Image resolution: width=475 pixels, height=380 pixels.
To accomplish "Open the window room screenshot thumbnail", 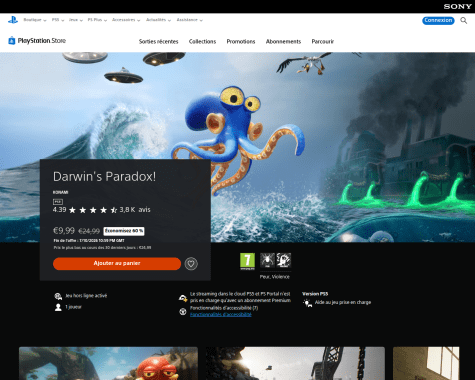I will [426, 363].
